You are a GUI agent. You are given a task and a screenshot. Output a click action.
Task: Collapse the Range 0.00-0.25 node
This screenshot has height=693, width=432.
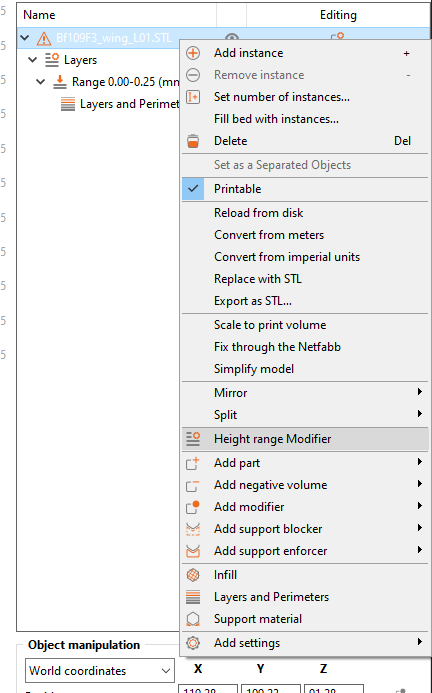[x=41, y=82]
